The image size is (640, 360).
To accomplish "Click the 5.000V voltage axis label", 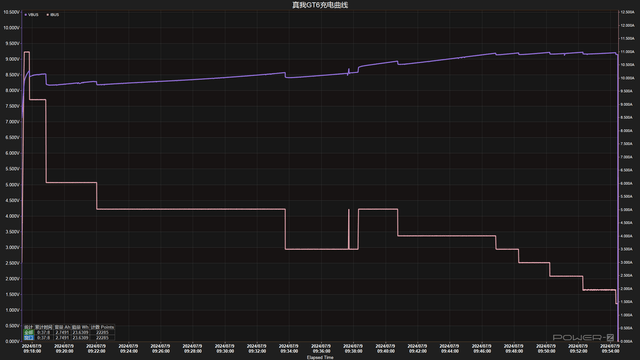I will [12, 185].
